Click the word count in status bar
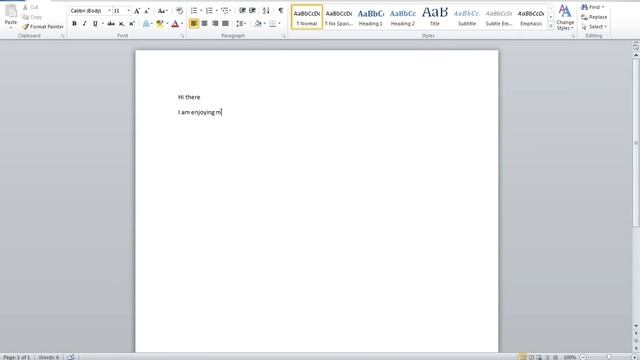The image size is (640, 360). (49, 357)
